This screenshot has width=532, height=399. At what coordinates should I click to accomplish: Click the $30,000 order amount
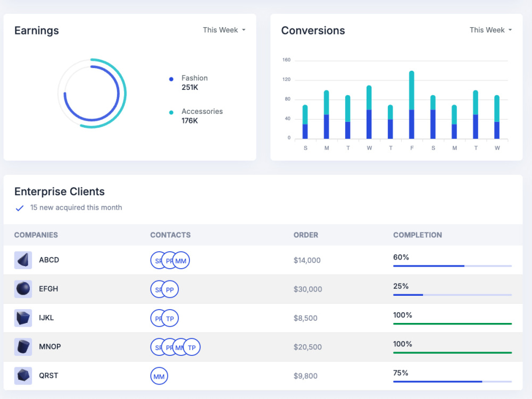click(307, 289)
